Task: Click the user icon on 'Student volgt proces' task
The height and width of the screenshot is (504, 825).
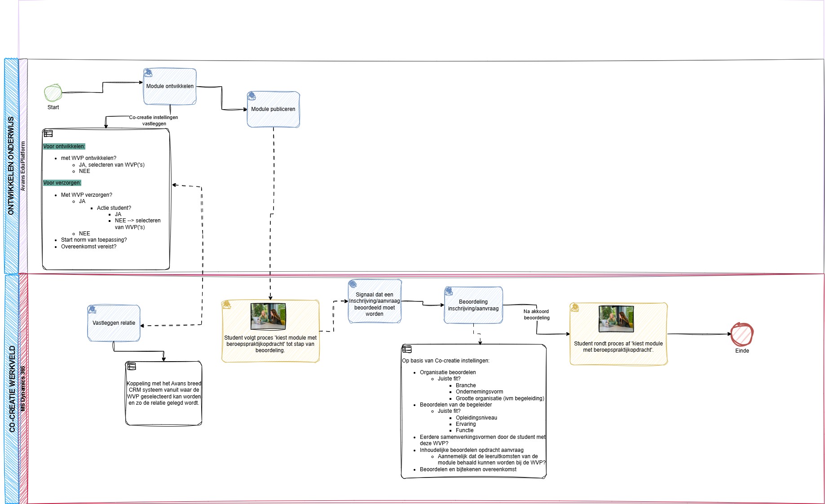Action: point(227,305)
